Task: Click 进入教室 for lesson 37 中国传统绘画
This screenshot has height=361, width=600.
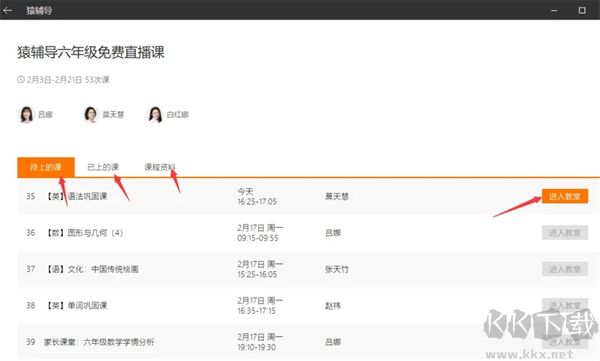Action: click(565, 269)
